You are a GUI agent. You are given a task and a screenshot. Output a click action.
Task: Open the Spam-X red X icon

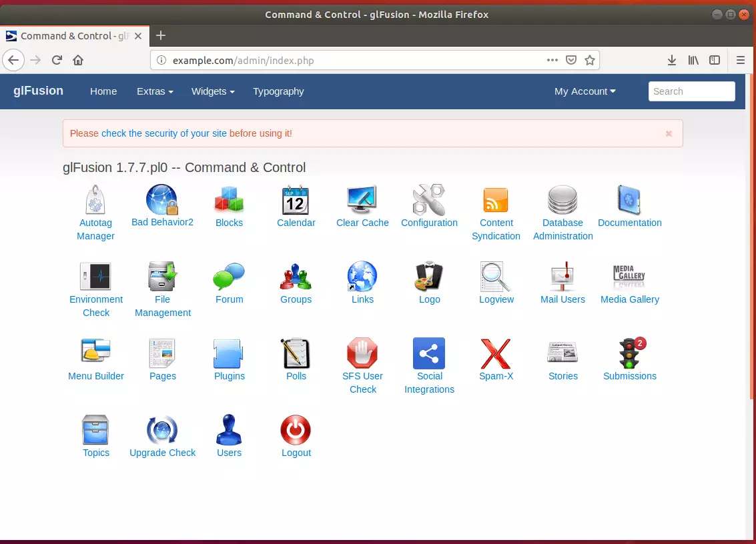(x=496, y=353)
